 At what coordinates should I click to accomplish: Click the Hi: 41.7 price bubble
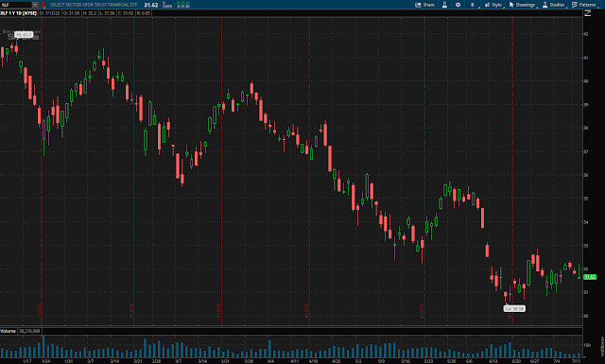coord(24,35)
